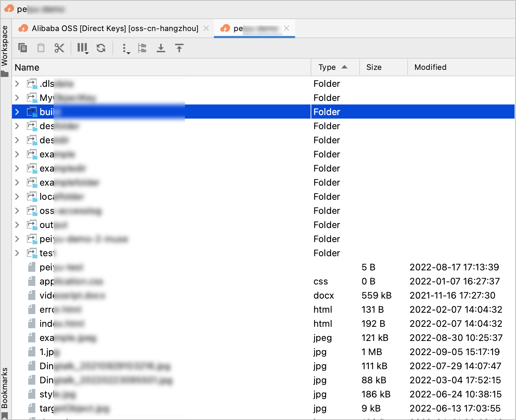Select the out folder row
This screenshot has height=420, width=516.
pyautogui.click(x=263, y=225)
